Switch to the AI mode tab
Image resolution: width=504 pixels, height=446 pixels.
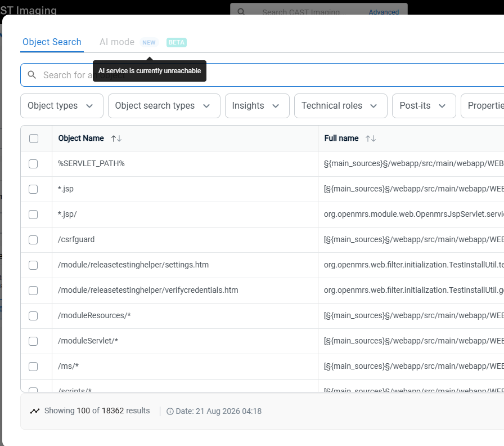117,42
